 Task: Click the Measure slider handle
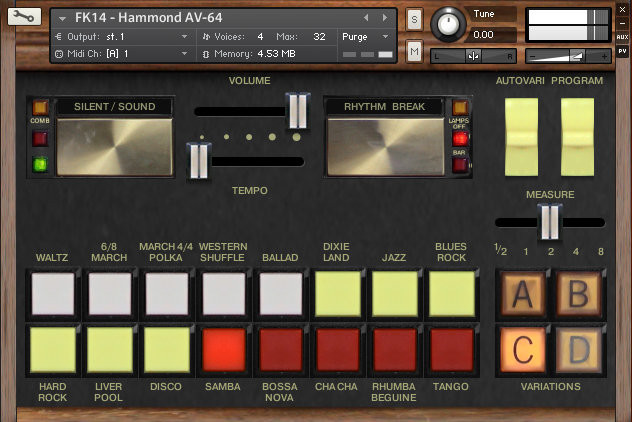point(548,222)
